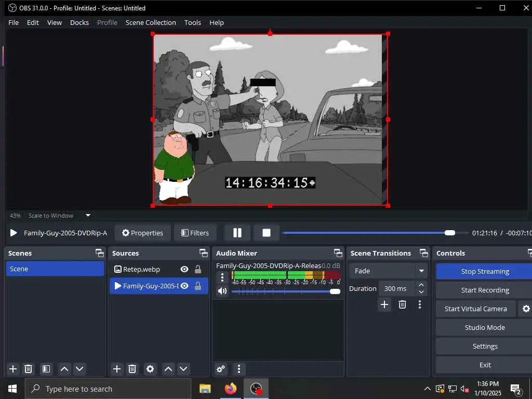
Task: Click the media seek slider handle
Action: pyautogui.click(x=450, y=233)
